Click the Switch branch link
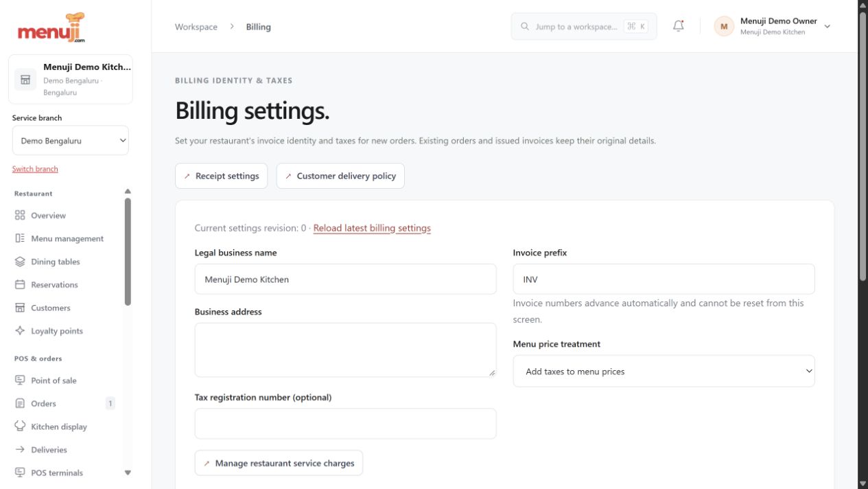 click(35, 169)
